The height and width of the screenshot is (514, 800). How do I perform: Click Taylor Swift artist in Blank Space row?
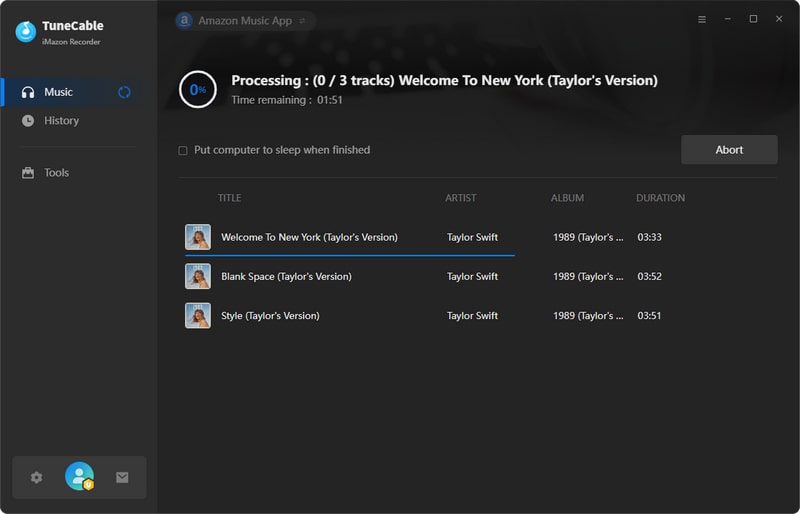[x=472, y=277]
